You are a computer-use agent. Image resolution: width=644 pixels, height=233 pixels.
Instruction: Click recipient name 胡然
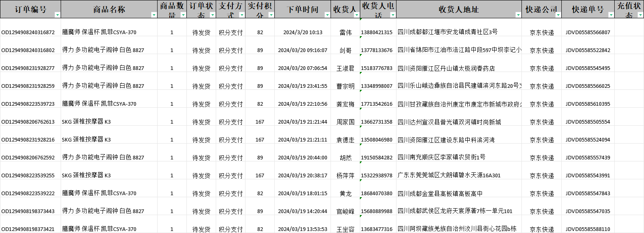[x=346, y=158]
